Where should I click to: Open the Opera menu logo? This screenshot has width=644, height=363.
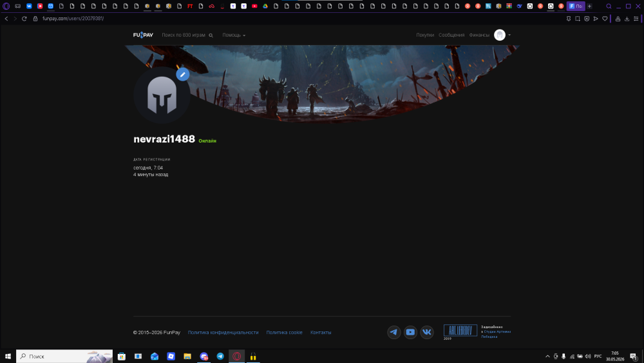pyautogui.click(x=6, y=6)
